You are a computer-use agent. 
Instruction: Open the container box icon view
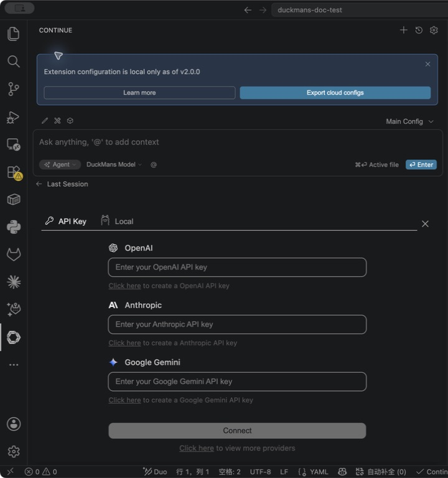14,200
